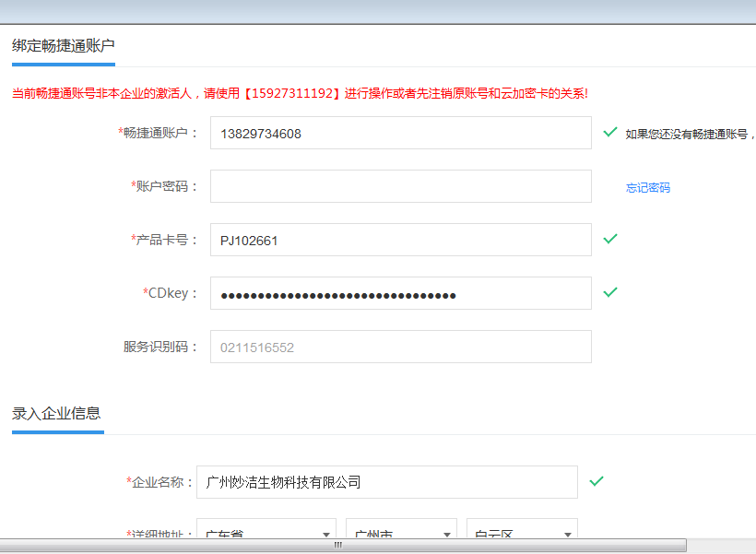The width and height of the screenshot is (756, 554).
Task: Click the *账户密码 field label
Action: (x=164, y=186)
